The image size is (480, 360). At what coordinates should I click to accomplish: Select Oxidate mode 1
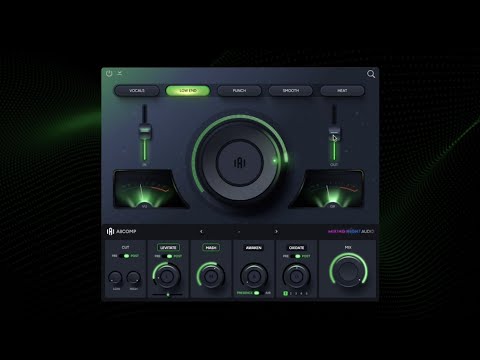(x=286, y=293)
